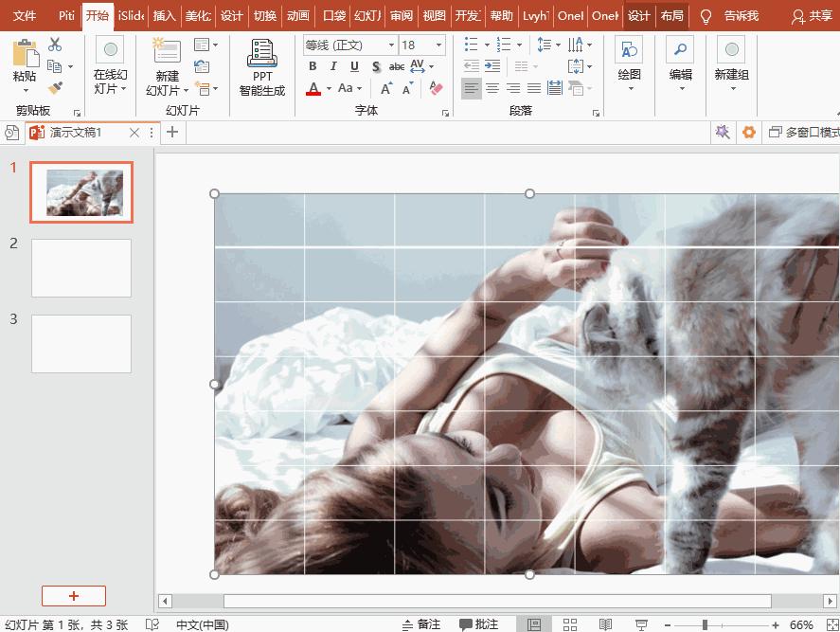Switch to iSlide tab
Image resolution: width=840 pixels, height=632 pixels.
point(132,16)
